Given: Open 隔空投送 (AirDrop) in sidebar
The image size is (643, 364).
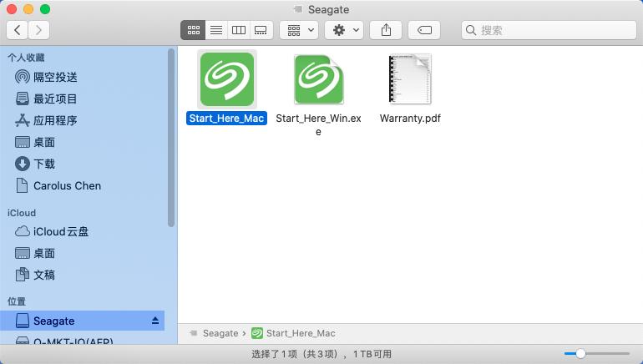Looking at the screenshot, I should (x=55, y=77).
